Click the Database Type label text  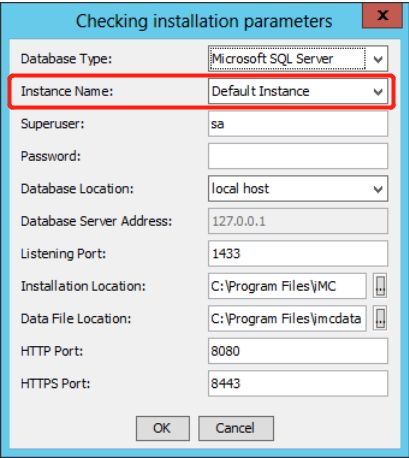pyautogui.click(x=66, y=59)
